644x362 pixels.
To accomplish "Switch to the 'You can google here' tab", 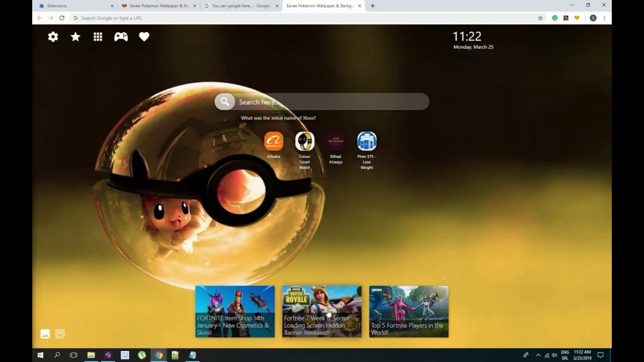I will pyautogui.click(x=239, y=6).
